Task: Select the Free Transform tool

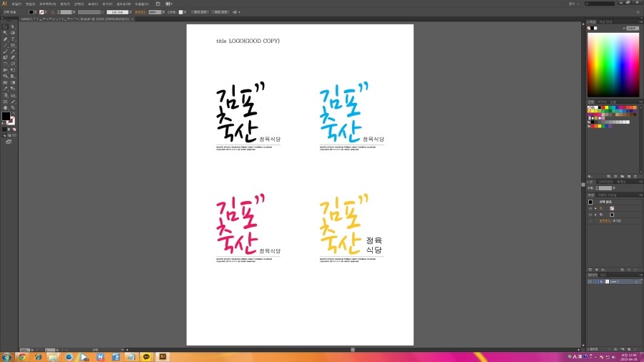Action: pyautogui.click(x=13, y=70)
